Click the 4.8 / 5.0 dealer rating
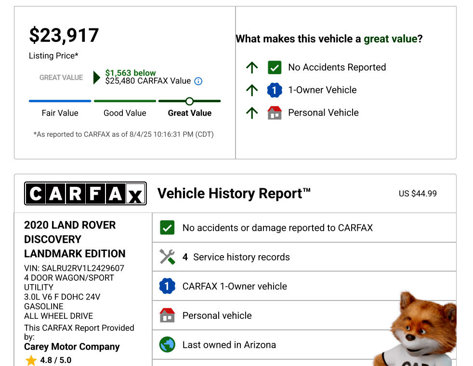This screenshot has height=366, width=473. pos(56,360)
